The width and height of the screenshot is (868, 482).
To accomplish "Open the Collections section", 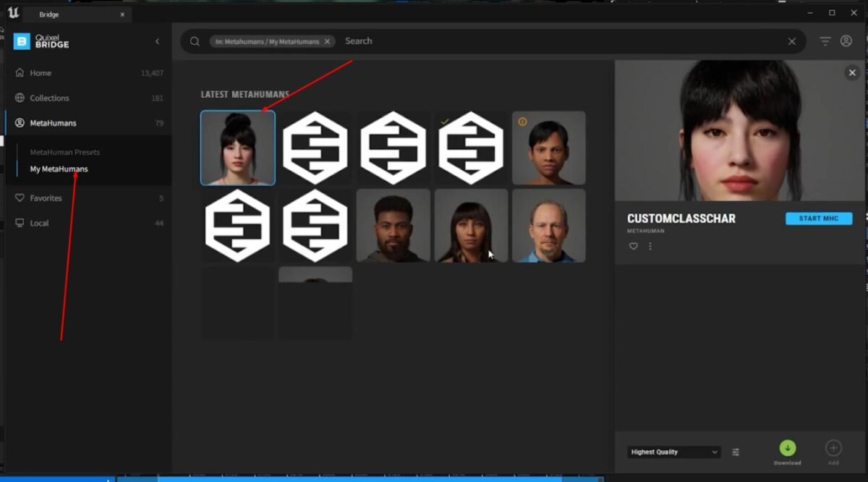I will click(49, 98).
